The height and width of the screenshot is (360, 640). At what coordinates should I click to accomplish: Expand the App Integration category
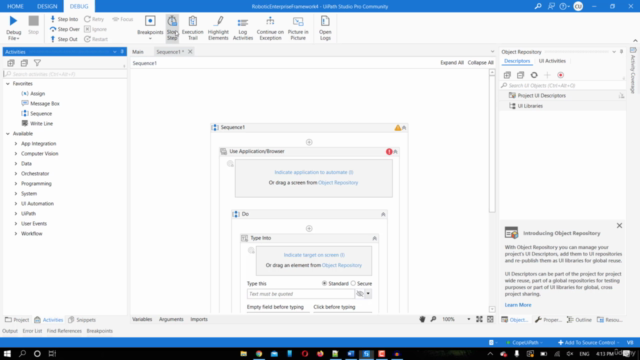[x=16, y=144]
